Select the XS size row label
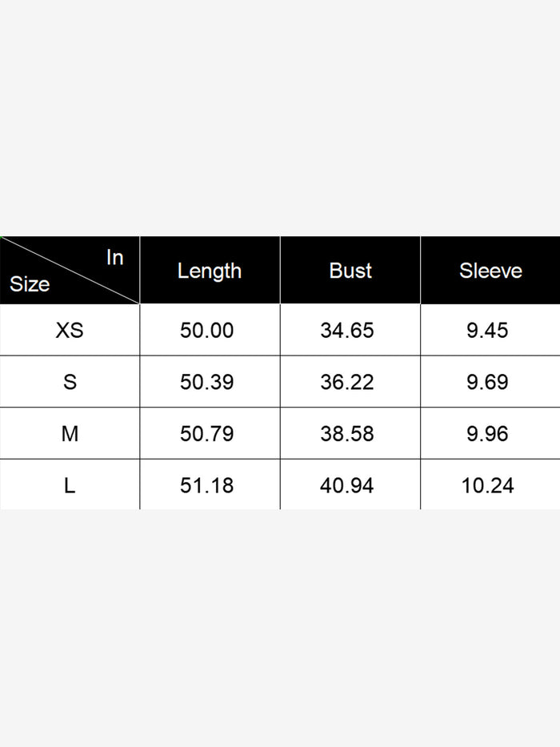This screenshot has width=560, height=747. tap(70, 330)
